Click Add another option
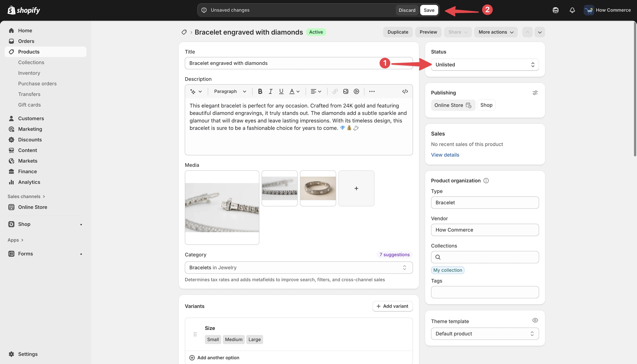Screen dimensions: 637x364 (x=214, y=358)
